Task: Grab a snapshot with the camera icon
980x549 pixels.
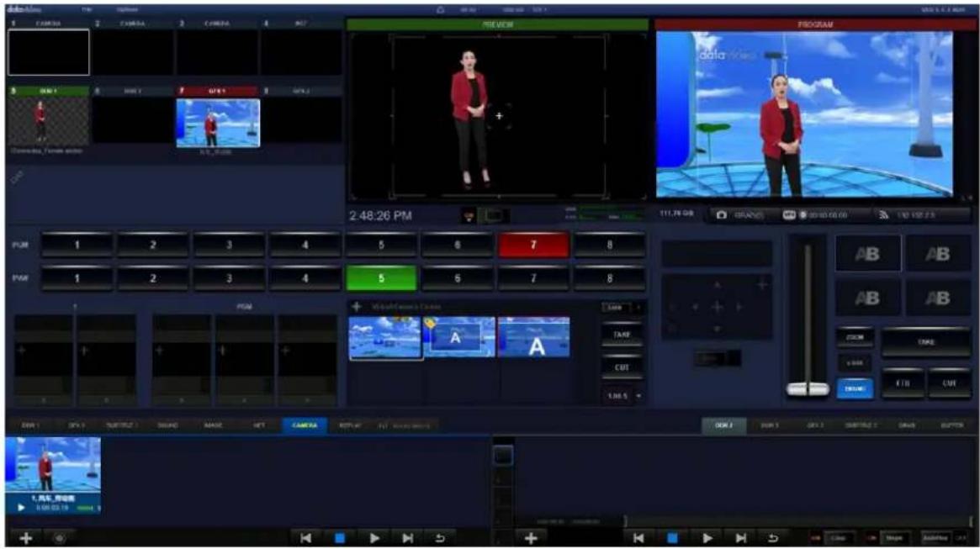Action: point(722,215)
